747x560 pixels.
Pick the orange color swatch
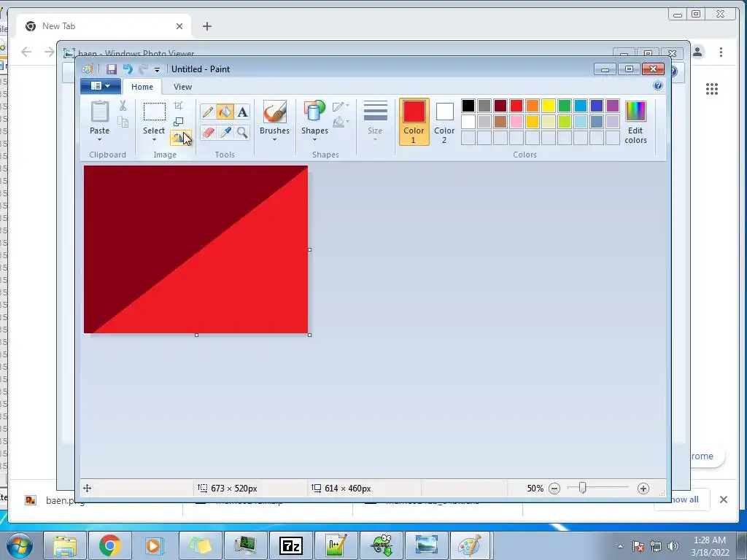(533, 106)
